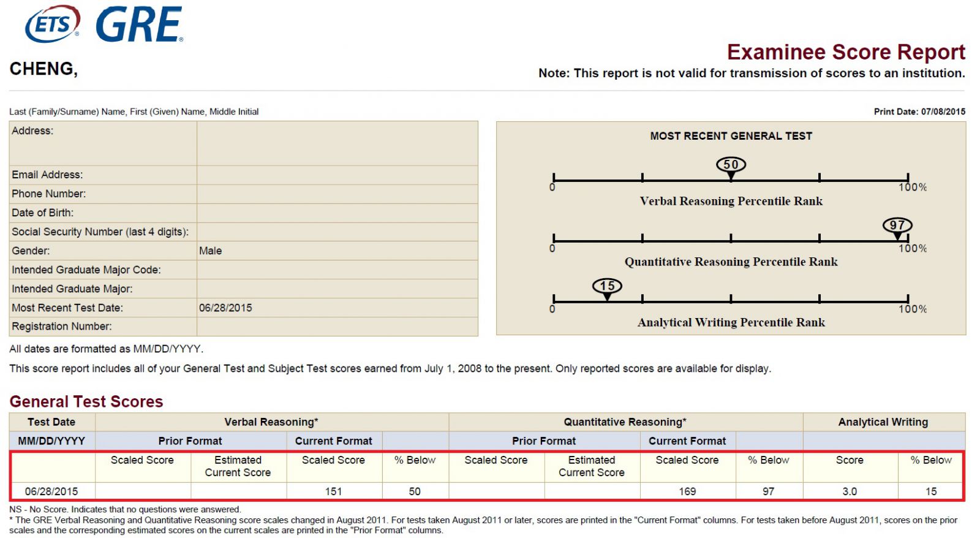The image size is (980, 538).
Task: Select the Analytical Writing % Below 15
Action: pos(931,491)
